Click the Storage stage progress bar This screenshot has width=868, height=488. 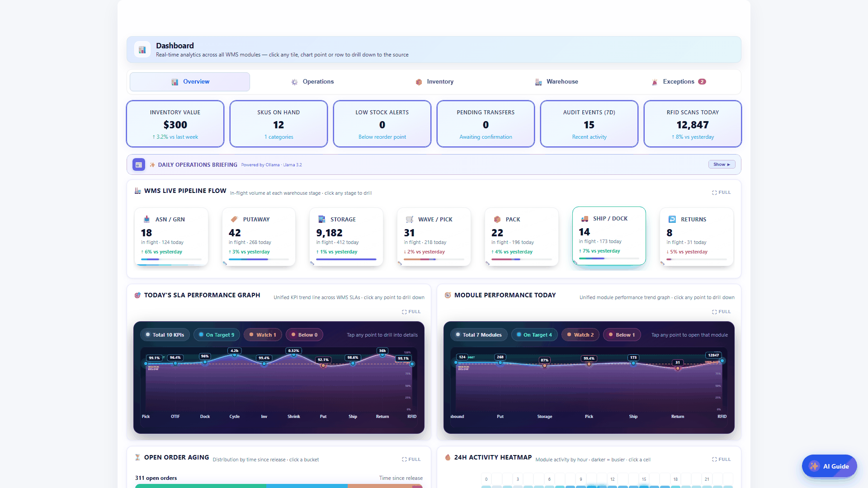pyautogui.click(x=346, y=259)
